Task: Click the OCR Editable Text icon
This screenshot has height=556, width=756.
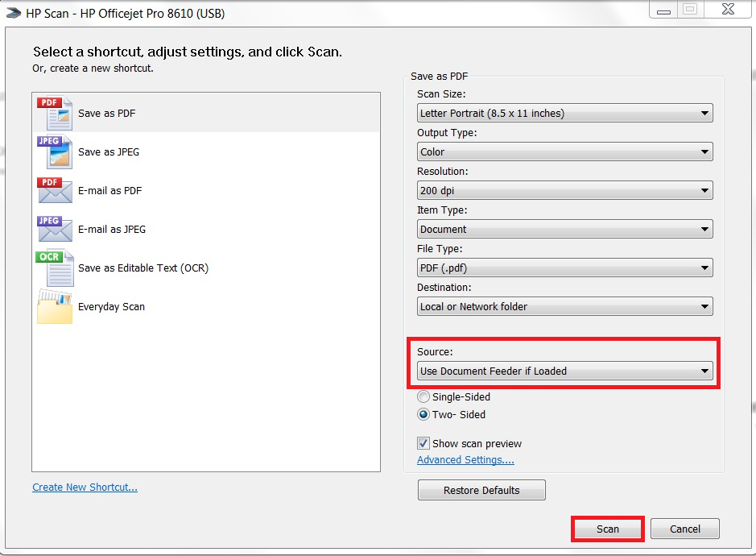Action: click(x=55, y=268)
